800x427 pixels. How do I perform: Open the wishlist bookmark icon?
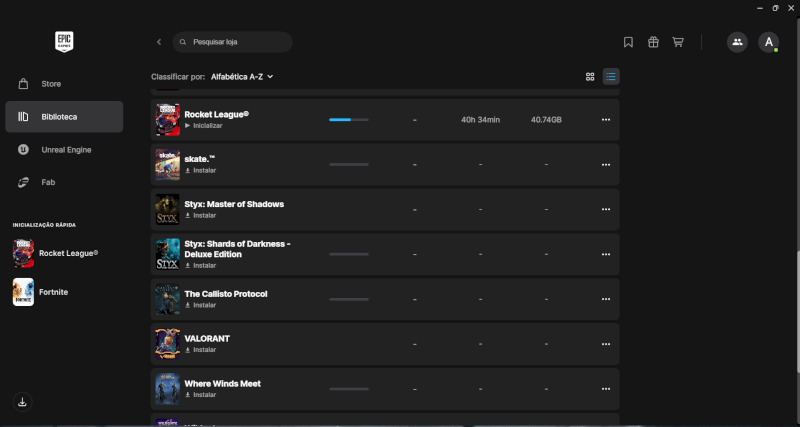[628, 42]
